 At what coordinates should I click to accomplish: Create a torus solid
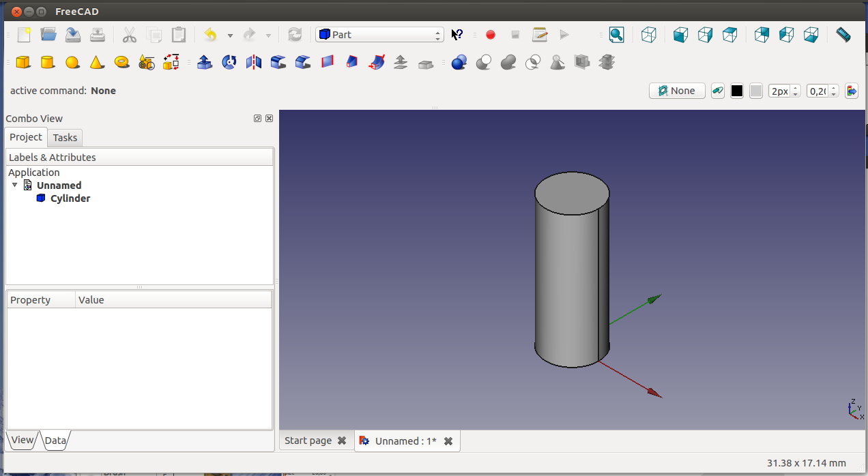point(122,63)
